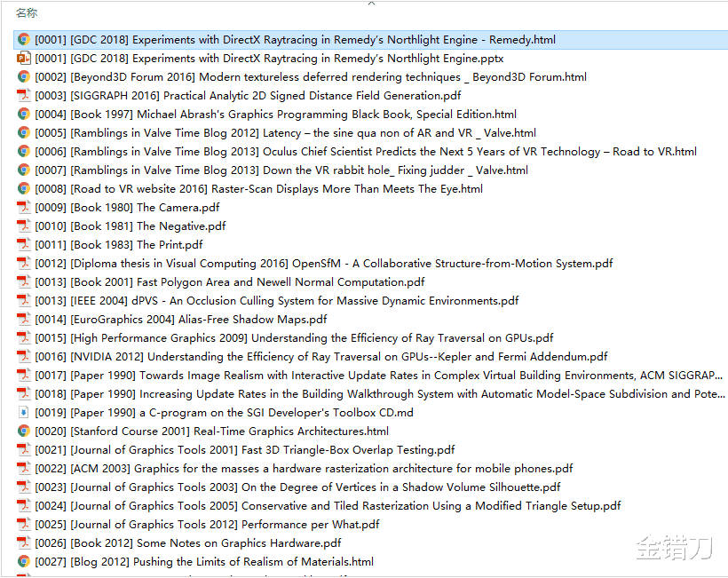
Task: Select 'Pushing the Limits of Realism of Materials.html' name
Action: tap(204, 561)
